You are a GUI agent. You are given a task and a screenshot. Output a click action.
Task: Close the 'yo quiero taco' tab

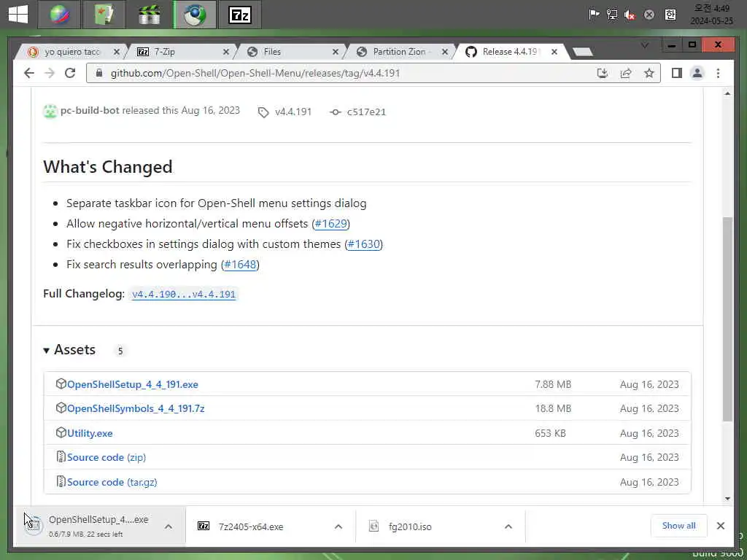117,52
